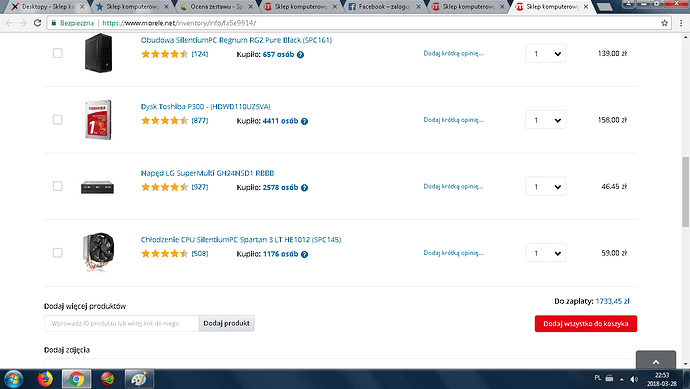Click Dodaj wszystko do koszyka button
The height and width of the screenshot is (389, 690).
pyautogui.click(x=586, y=323)
